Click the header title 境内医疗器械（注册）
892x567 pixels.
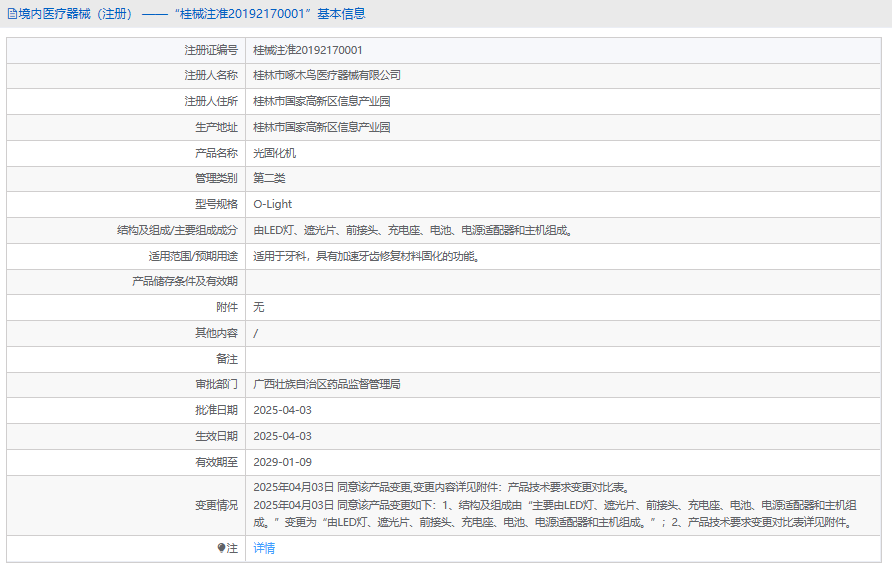[77, 14]
